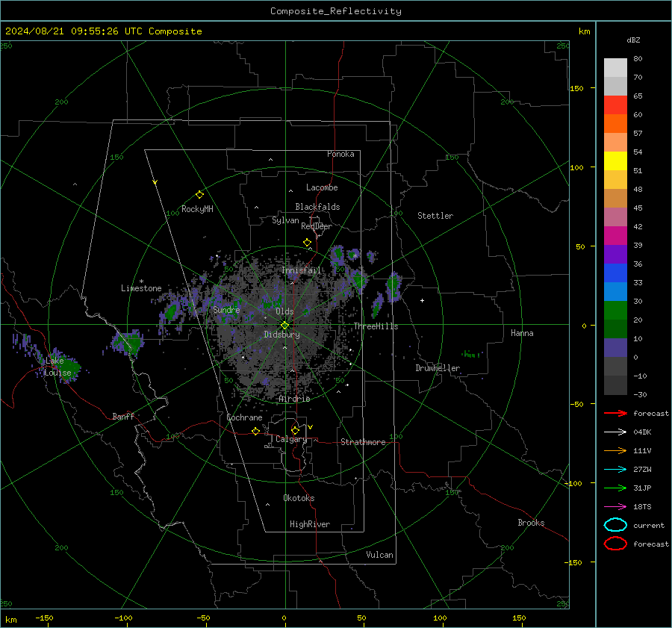The width and height of the screenshot is (672, 628).
Task: Pick the red 60-65 dBZ swatch
Action: pyautogui.click(x=615, y=105)
